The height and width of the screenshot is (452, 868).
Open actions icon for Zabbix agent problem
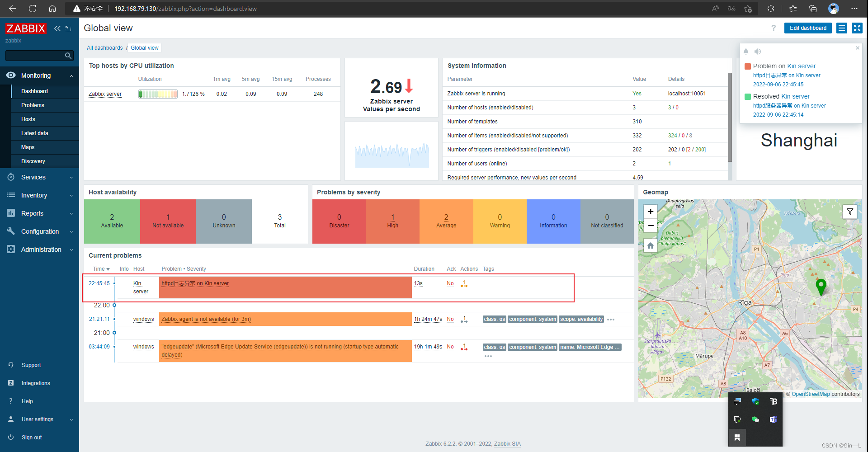click(x=464, y=320)
